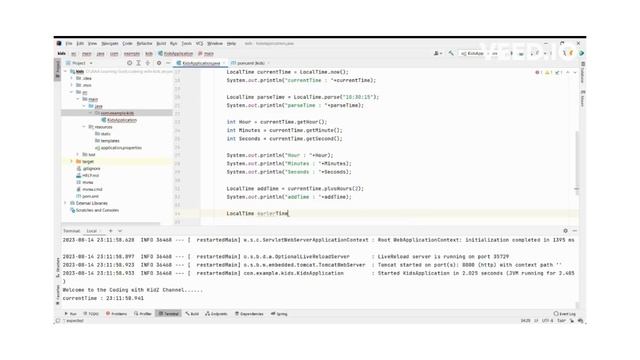Open the Event Log

(565, 314)
